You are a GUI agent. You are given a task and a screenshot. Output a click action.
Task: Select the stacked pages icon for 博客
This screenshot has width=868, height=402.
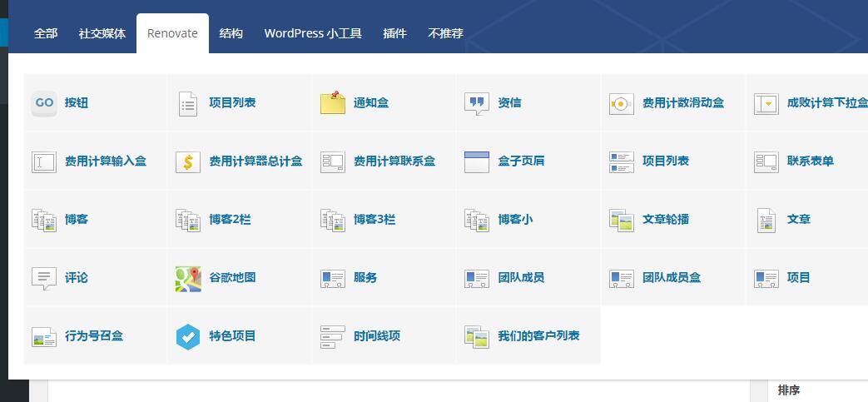coord(44,221)
